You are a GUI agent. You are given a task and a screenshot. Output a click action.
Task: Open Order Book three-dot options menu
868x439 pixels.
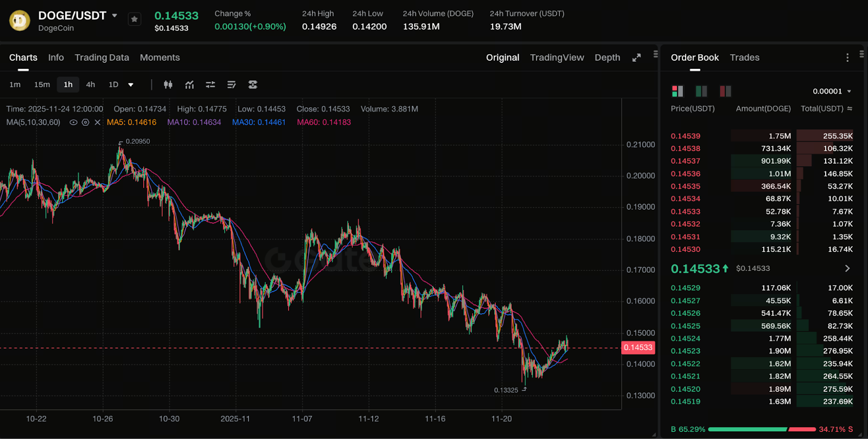[847, 57]
